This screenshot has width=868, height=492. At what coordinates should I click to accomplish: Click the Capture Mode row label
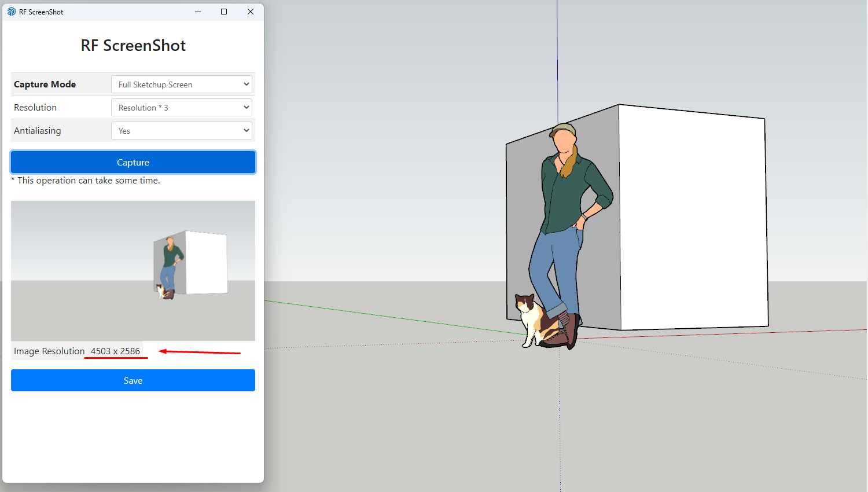45,84
